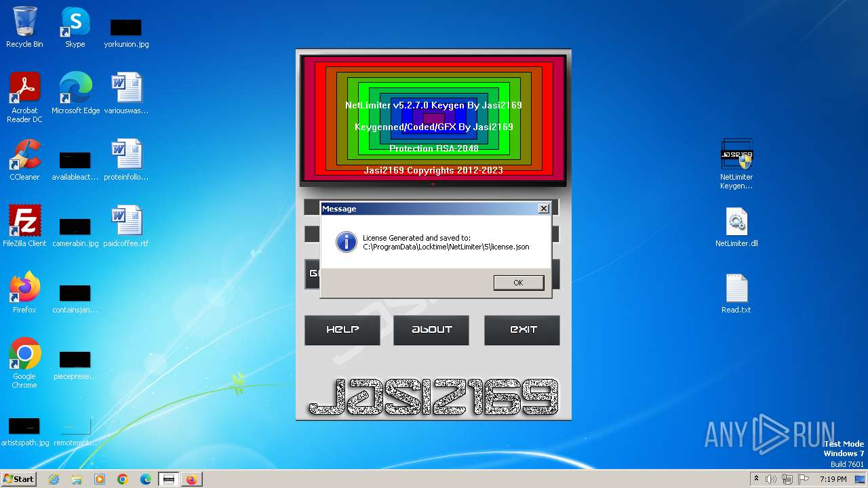This screenshot has height=488, width=868.
Task: Open the Firefox desktop shortcut
Action: [24, 293]
